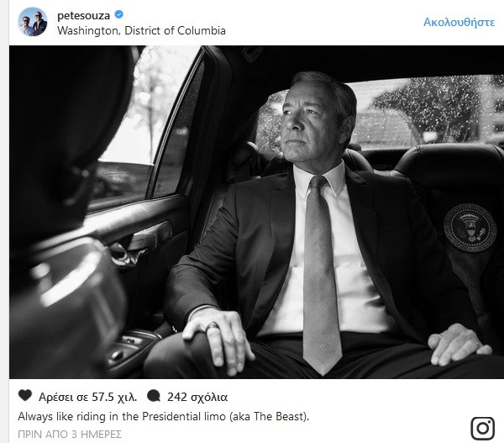Viewport: 504px width, 443px height.
Task: Click the ring on the man's hand
Action: click(213, 326)
